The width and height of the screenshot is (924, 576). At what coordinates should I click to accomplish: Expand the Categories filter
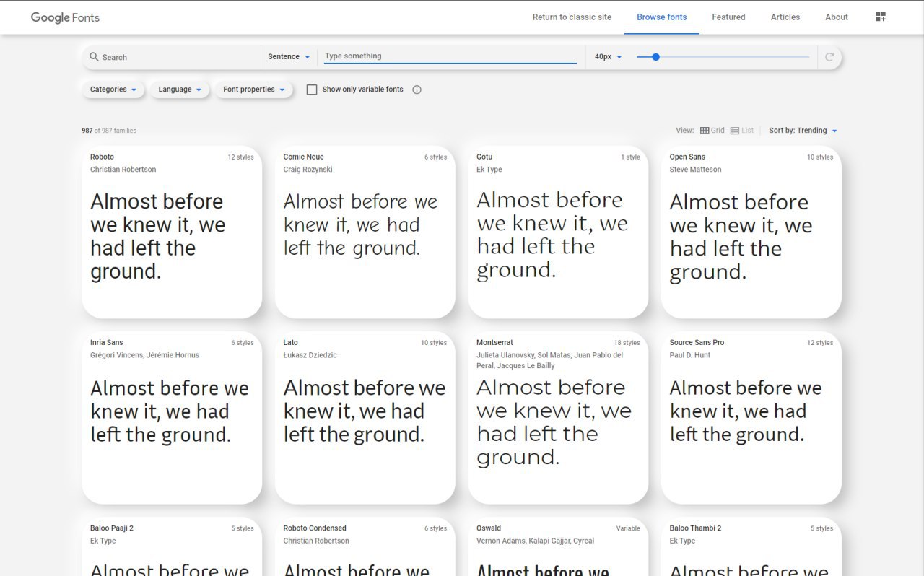point(113,90)
